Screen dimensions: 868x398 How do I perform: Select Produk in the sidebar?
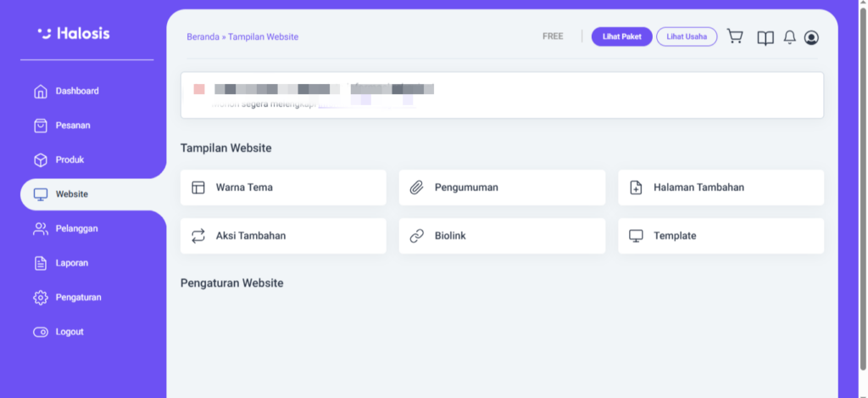point(70,160)
